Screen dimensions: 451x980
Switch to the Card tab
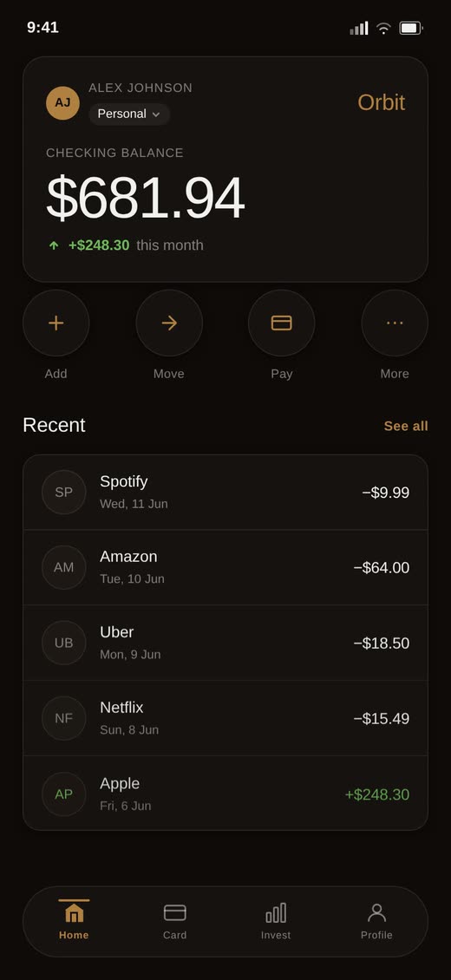point(175,921)
